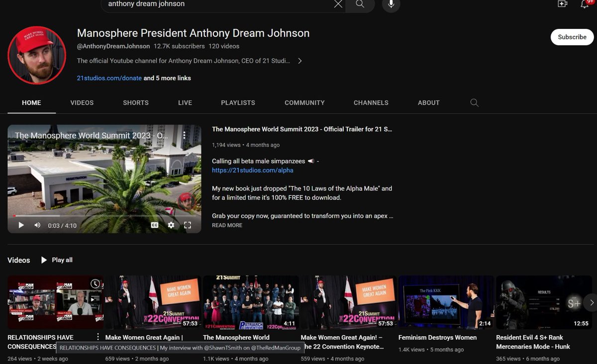Expand description with READ MORE

(x=227, y=225)
